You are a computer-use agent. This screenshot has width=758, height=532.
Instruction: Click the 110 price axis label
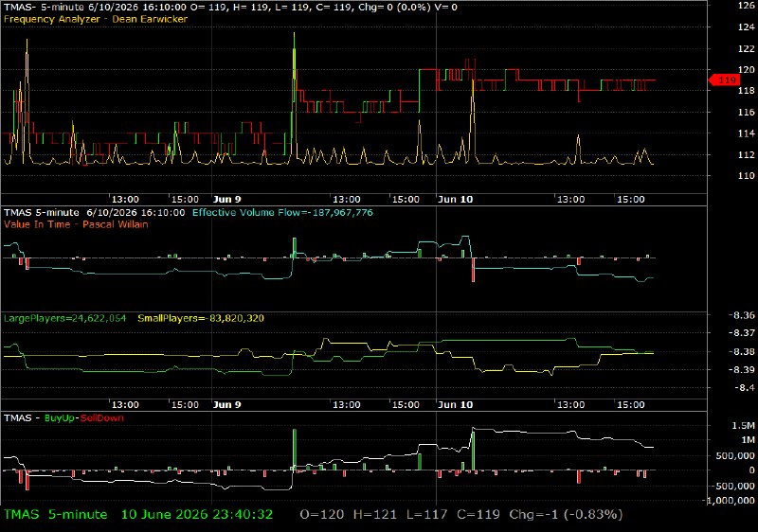pyautogui.click(x=746, y=176)
